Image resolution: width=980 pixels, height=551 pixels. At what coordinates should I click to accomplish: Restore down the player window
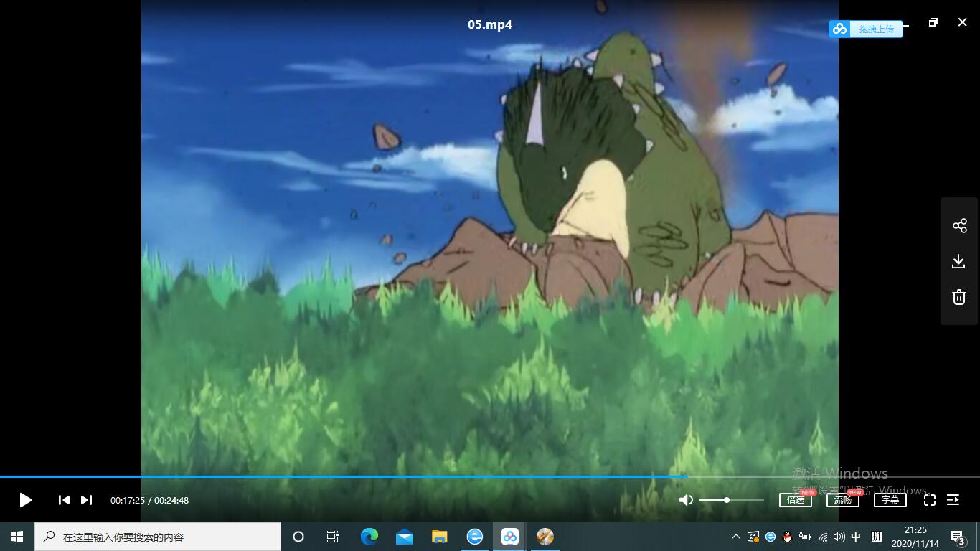[933, 22]
